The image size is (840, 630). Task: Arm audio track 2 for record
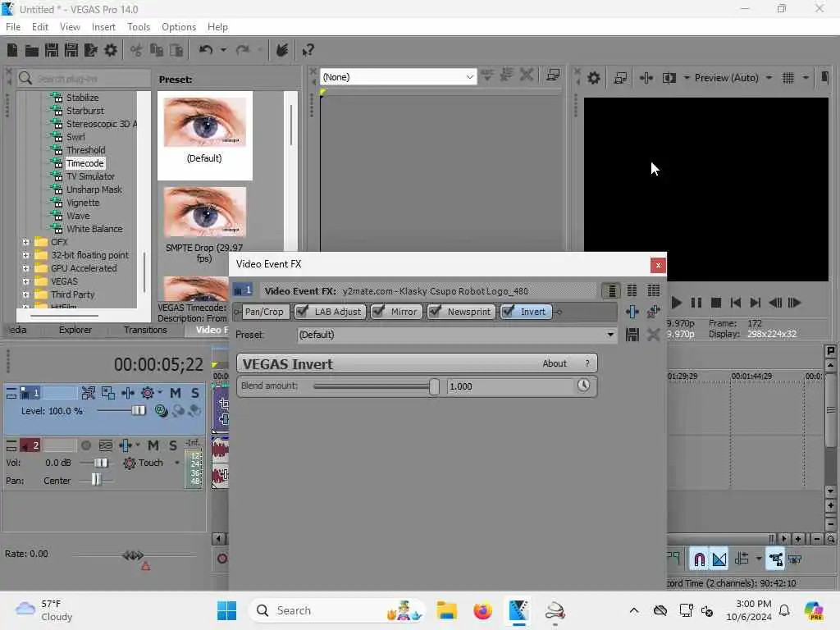tap(85, 445)
